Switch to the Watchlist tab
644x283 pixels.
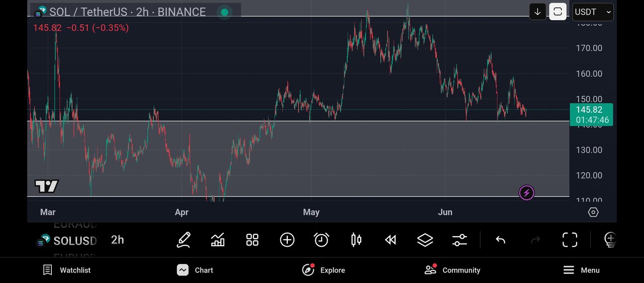click(67, 270)
